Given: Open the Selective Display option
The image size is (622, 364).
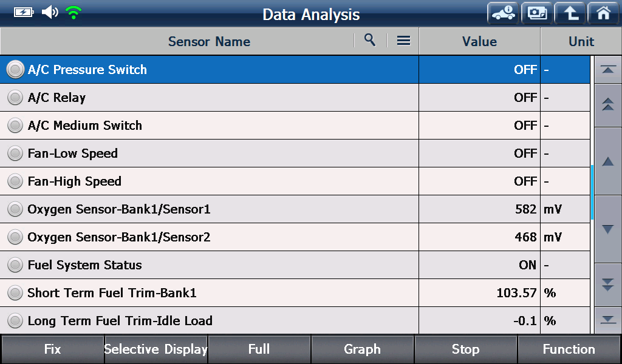Looking at the screenshot, I should 156,349.
